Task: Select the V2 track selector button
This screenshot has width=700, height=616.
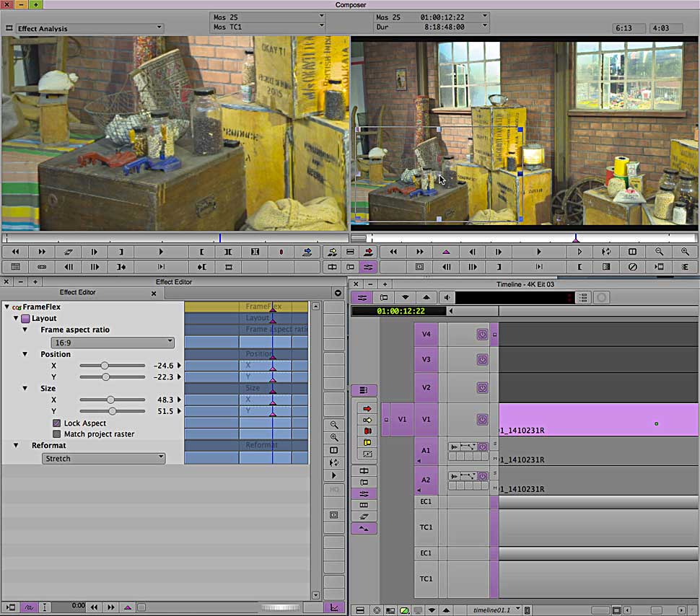Action: pyautogui.click(x=426, y=387)
